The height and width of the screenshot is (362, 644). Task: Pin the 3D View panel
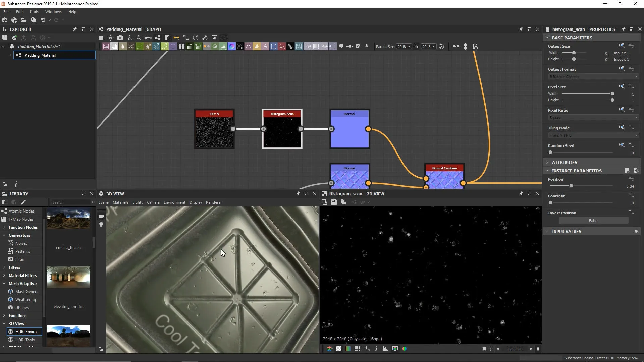pos(298,194)
